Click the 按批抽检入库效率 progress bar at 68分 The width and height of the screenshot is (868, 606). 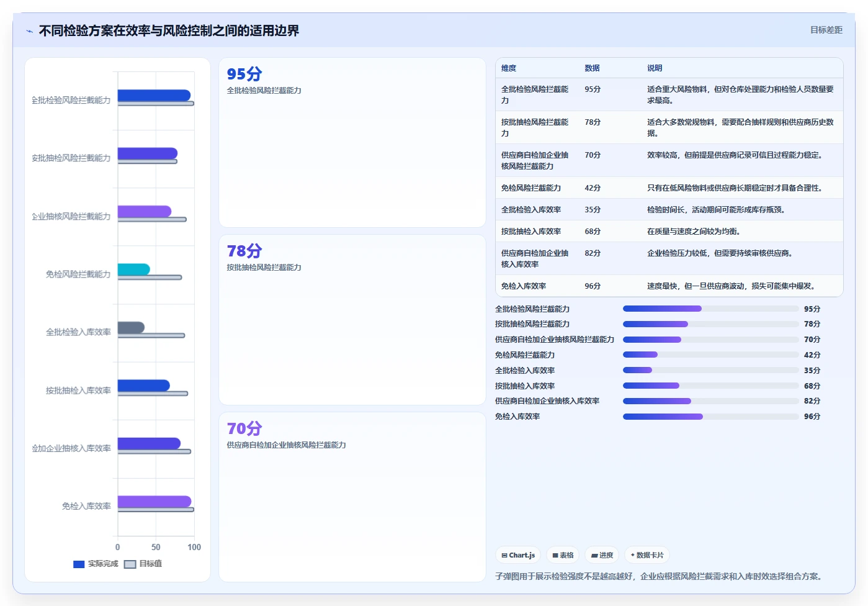click(711, 386)
